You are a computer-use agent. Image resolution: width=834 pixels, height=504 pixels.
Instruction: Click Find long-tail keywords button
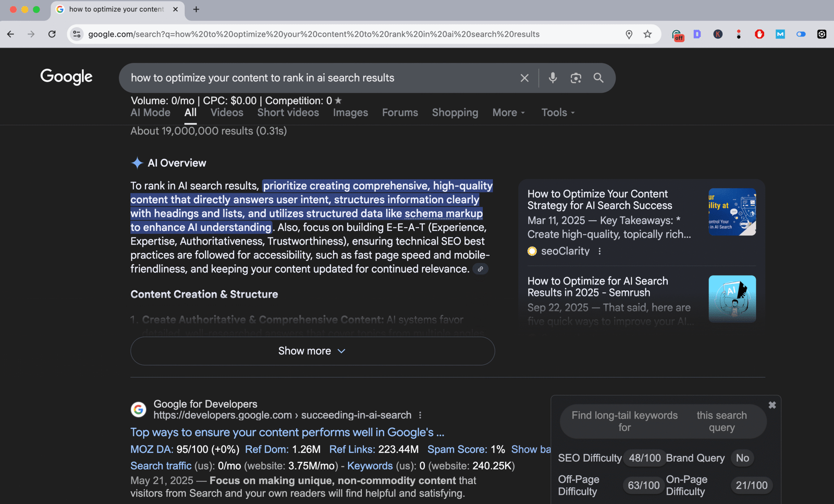pos(624,421)
